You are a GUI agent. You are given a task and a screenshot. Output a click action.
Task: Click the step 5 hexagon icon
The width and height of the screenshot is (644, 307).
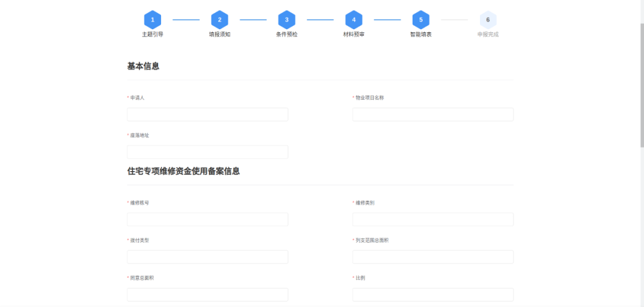(x=421, y=20)
